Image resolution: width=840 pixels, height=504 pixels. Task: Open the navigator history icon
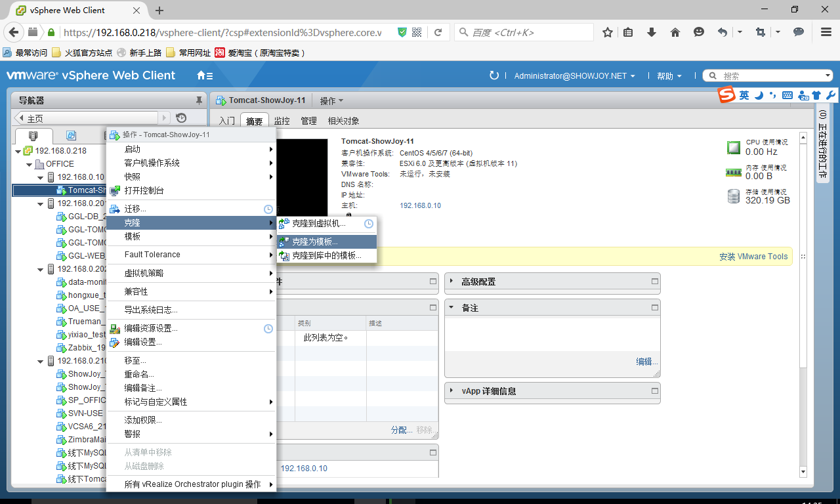coord(181,118)
